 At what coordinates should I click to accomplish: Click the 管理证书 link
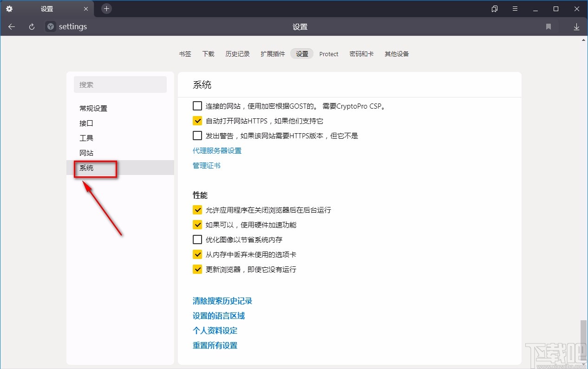pos(206,165)
